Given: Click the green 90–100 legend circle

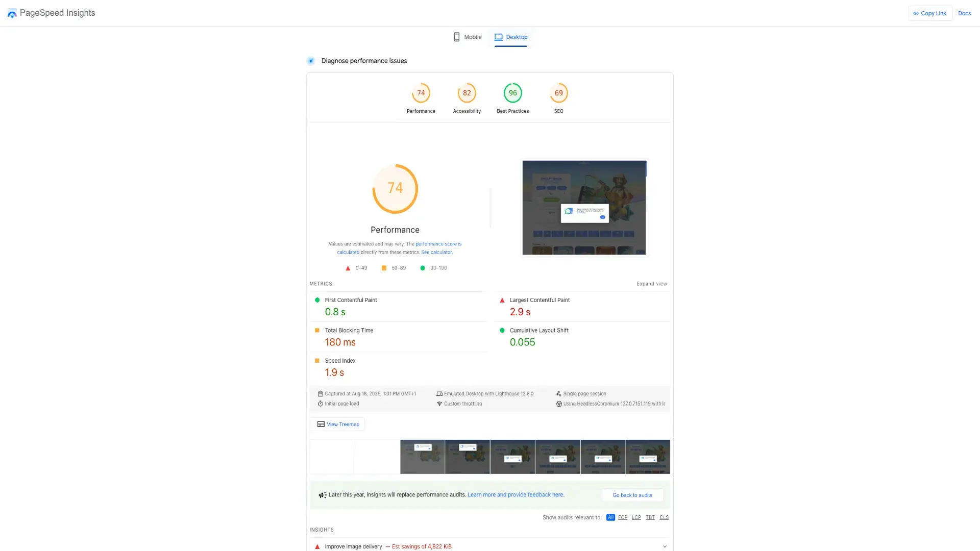Looking at the screenshot, I should point(422,268).
